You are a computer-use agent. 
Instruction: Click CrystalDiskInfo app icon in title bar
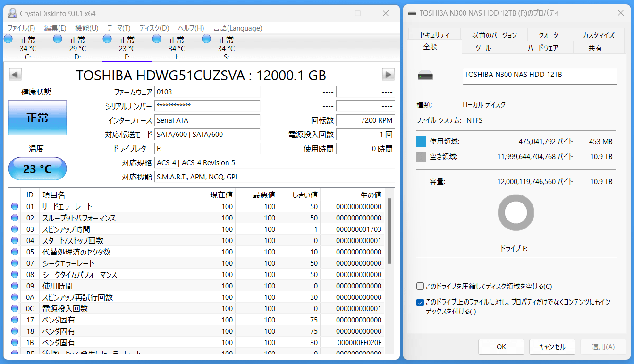point(12,13)
